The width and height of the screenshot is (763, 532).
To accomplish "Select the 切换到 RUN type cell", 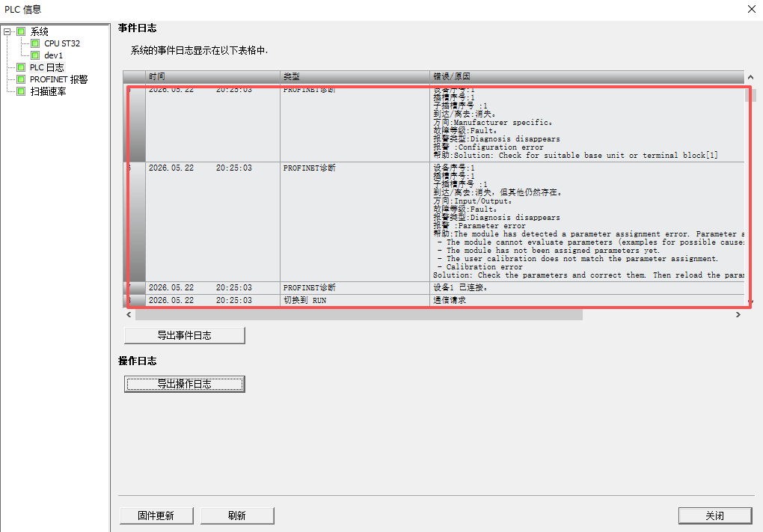I will (x=355, y=301).
